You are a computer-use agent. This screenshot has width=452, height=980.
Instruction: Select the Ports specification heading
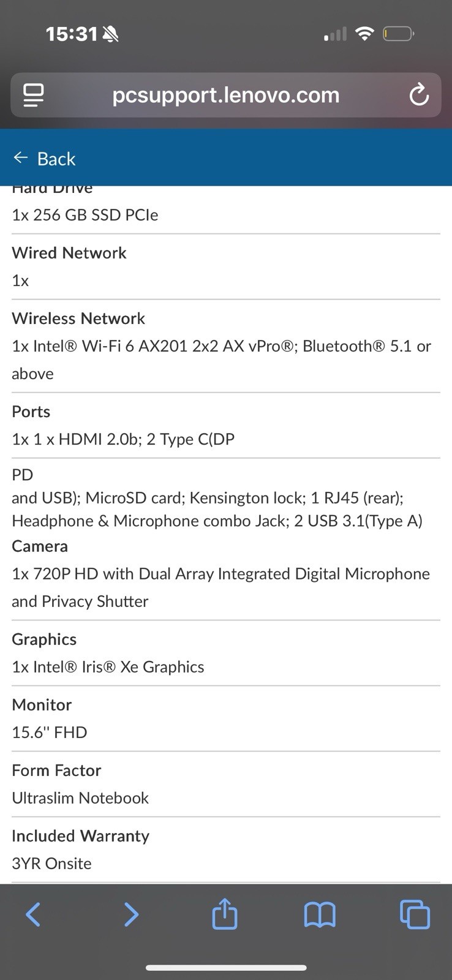click(x=31, y=412)
